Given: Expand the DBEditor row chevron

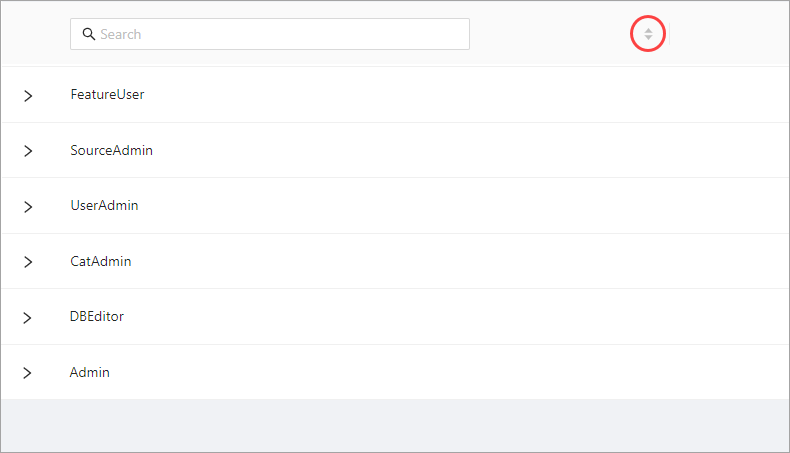Looking at the screenshot, I should pyautogui.click(x=28, y=317).
